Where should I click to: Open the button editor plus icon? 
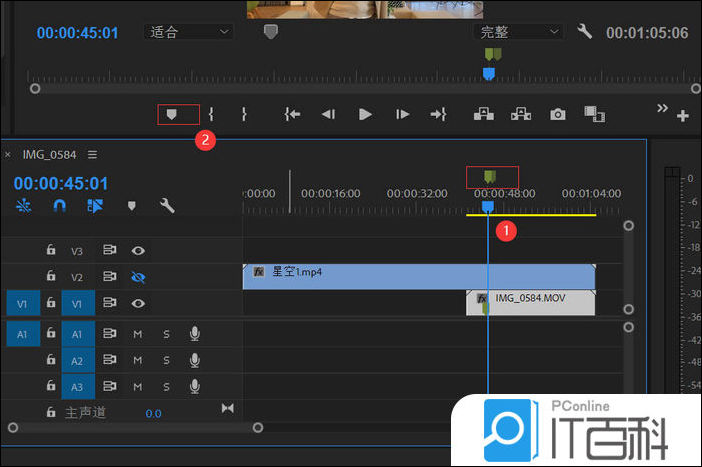(x=683, y=116)
